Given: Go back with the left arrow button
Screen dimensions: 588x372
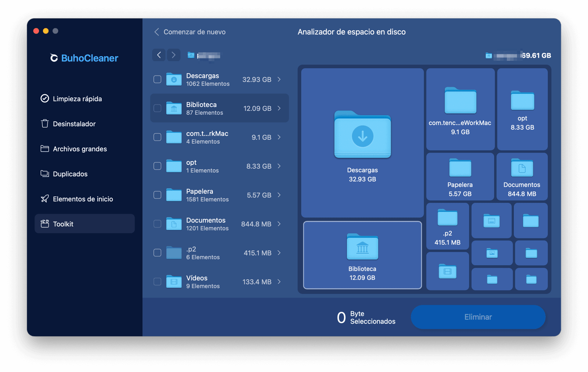Looking at the screenshot, I should [159, 55].
